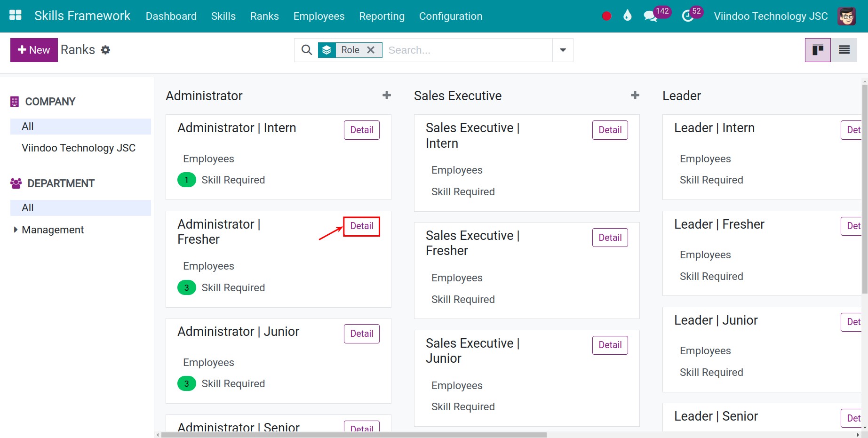This screenshot has height=438, width=868.
Task: Open Detail of Administrator | Junior
Action: pos(362,334)
